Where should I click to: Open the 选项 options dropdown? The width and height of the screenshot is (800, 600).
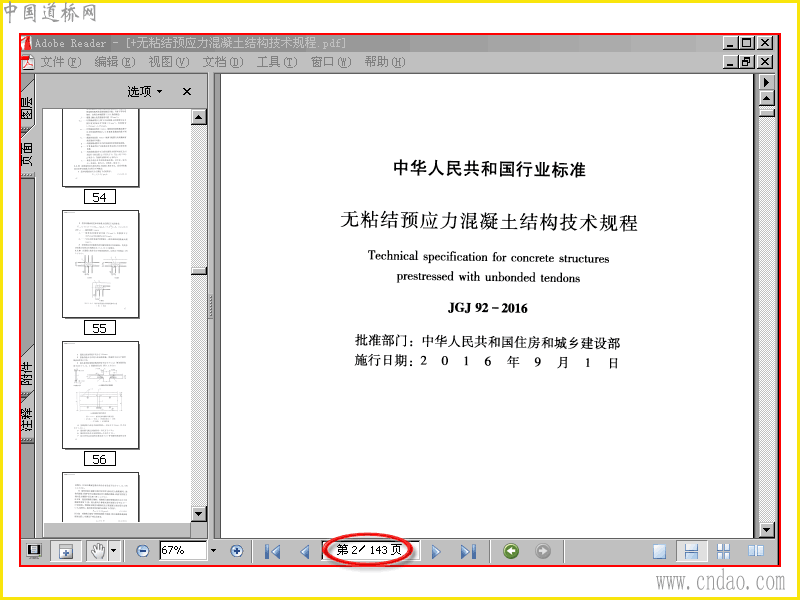click(144, 91)
